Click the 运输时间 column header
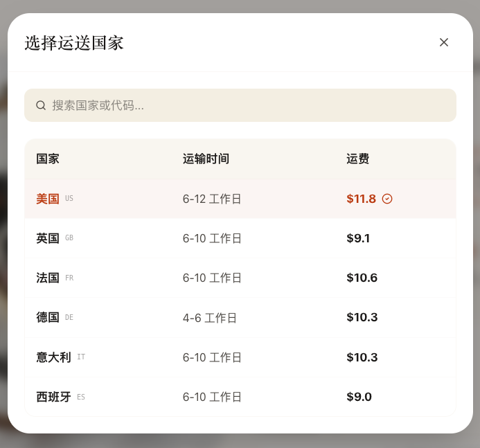 point(206,159)
